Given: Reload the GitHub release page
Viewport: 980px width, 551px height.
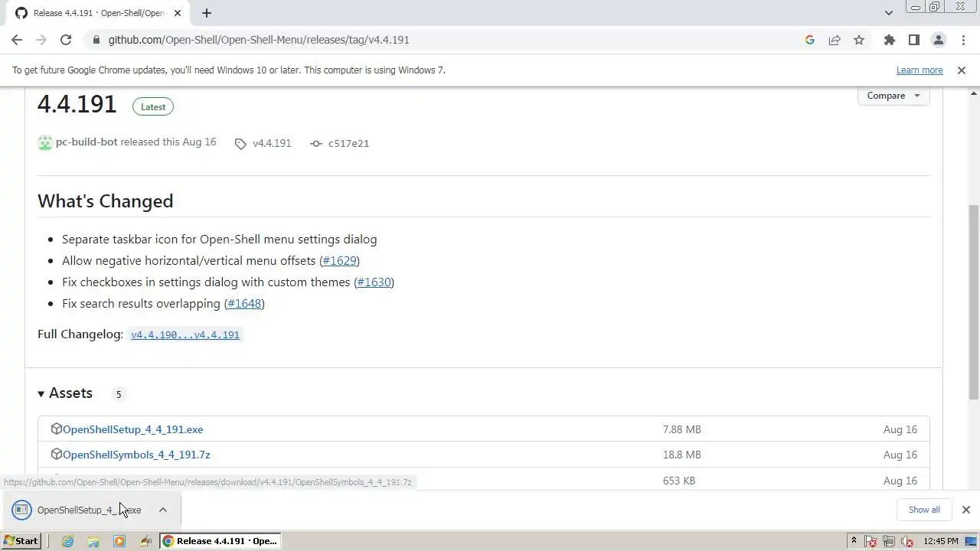Looking at the screenshot, I should [x=66, y=40].
